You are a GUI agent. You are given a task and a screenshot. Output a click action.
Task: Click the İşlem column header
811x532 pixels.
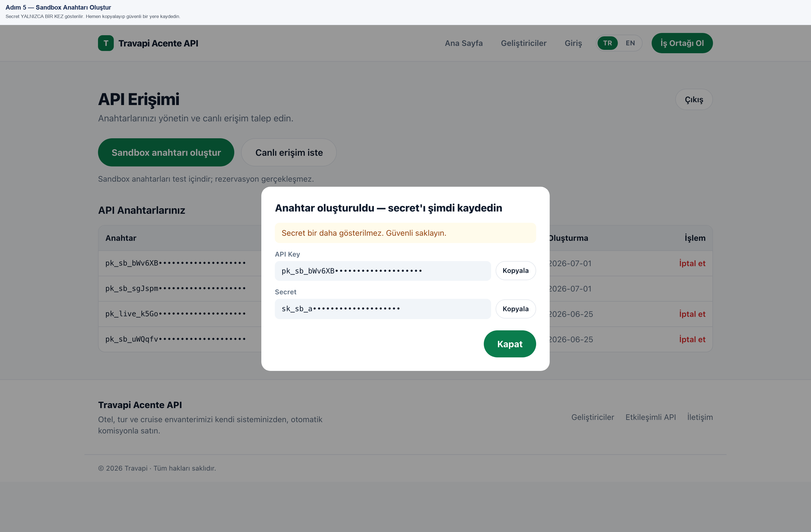pyautogui.click(x=695, y=238)
